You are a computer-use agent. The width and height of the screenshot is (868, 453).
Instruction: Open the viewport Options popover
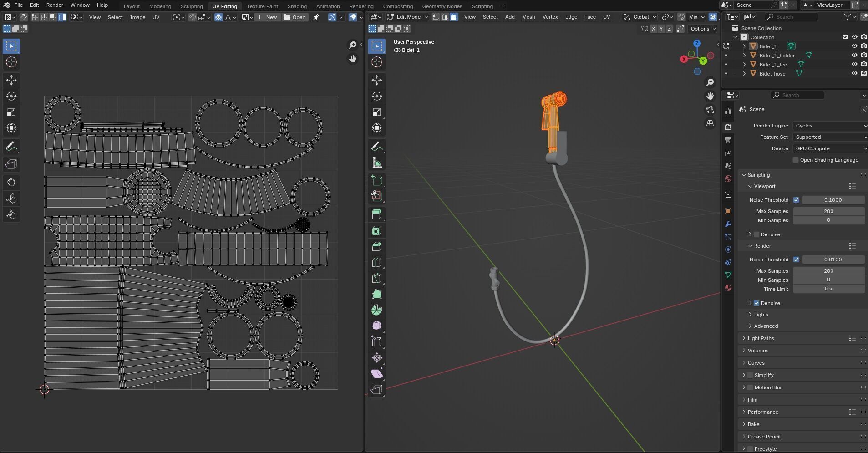tap(703, 29)
